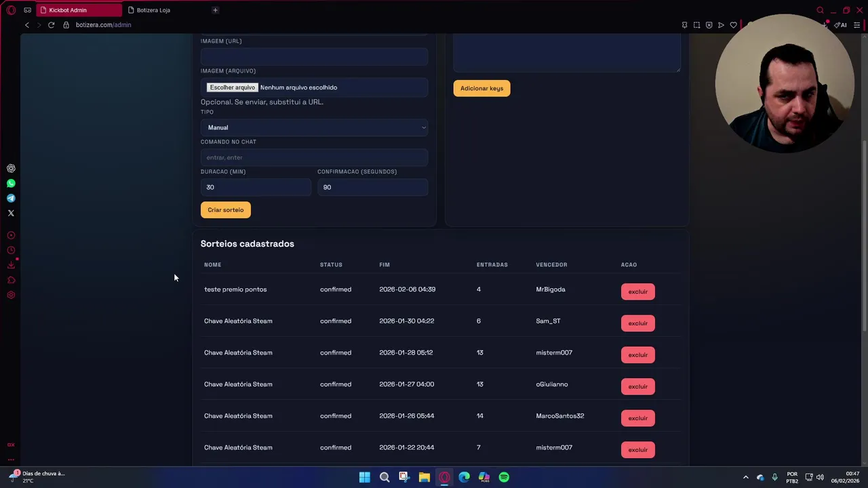Open WhatsApp in the Opera sidebar
The width and height of the screenshot is (868, 488).
pyautogui.click(x=11, y=183)
